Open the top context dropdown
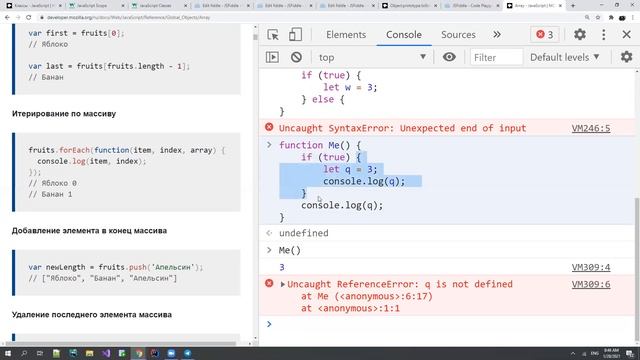The image size is (640, 360). (x=372, y=58)
